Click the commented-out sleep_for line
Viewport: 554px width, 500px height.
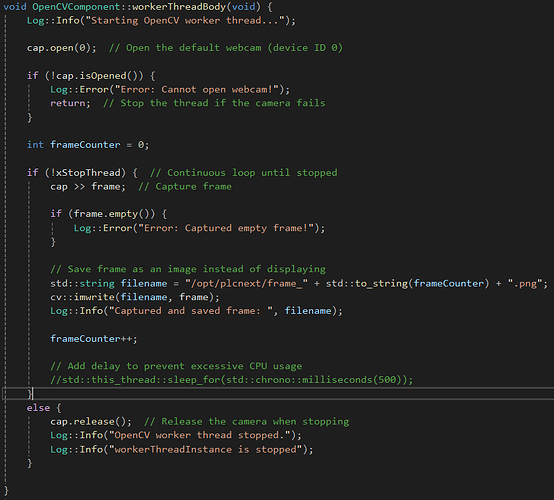[x=231, y=380]
